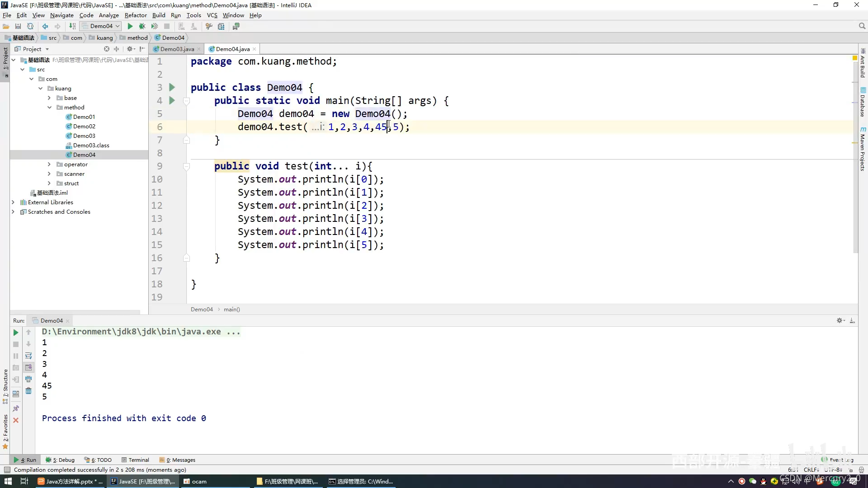Click the Open file toolbar icon
868x488 pixels.
pyautogui.click(x=6, y=26)
